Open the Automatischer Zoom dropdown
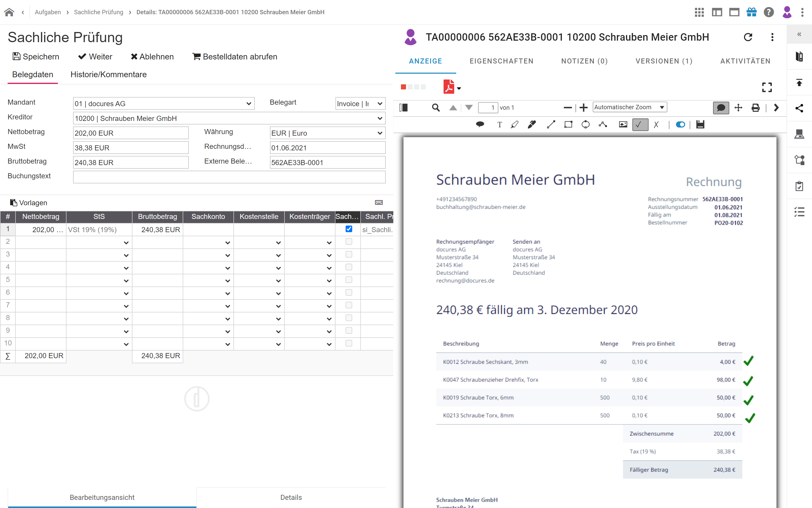 [x=630, y=107]
